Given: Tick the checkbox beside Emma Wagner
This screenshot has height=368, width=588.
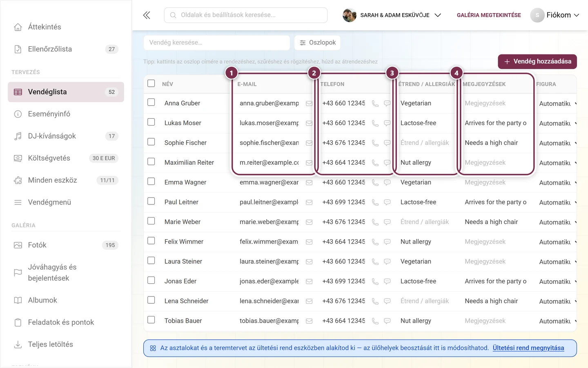Looking at the screenshot, I should point(151,181).
